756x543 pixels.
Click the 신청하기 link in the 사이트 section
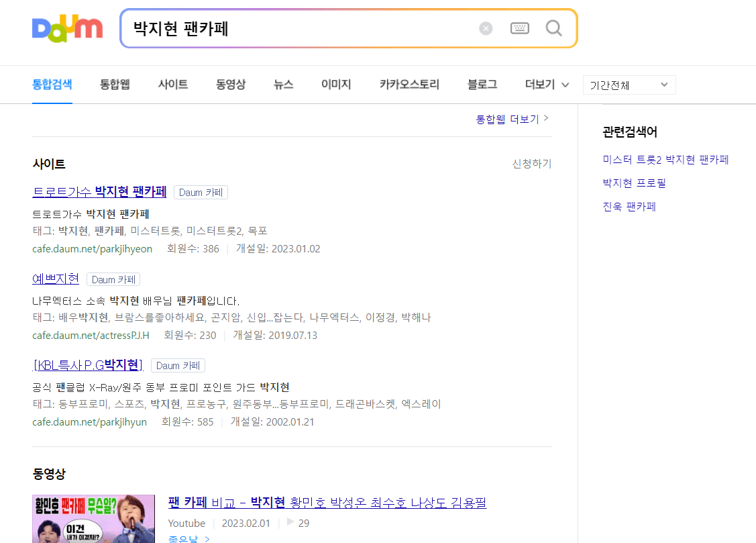(531, 163)
